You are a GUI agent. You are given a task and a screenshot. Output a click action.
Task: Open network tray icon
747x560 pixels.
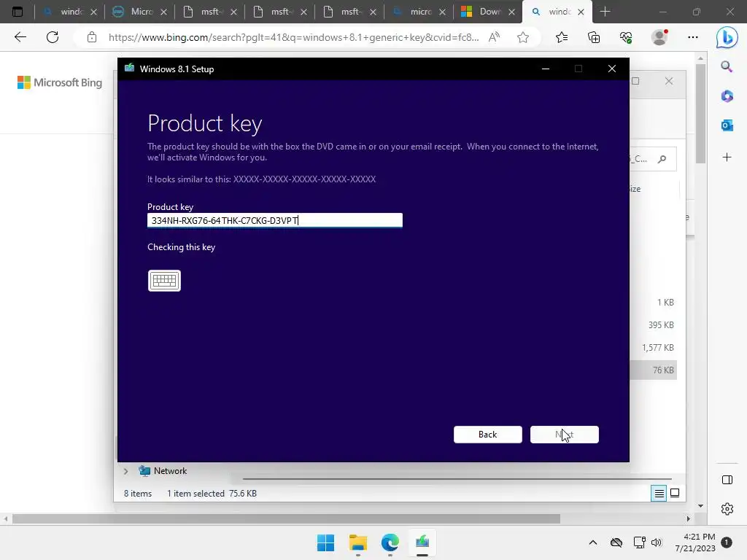(x=639, y=542)
